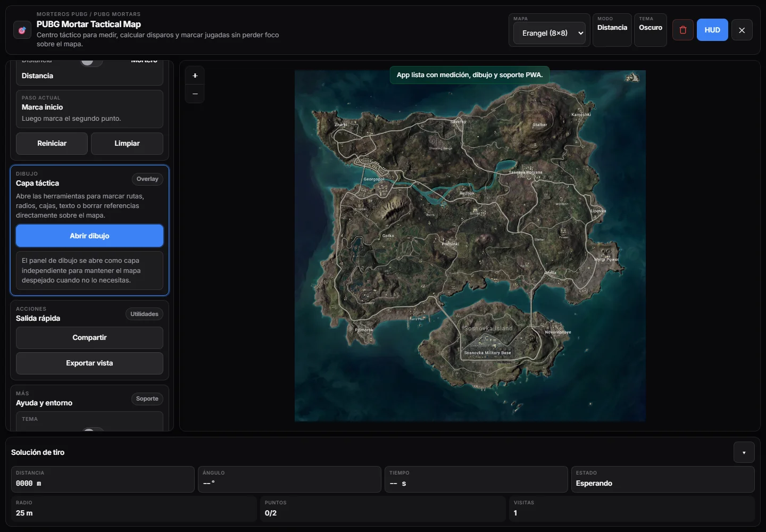Image resolution: width=766 pixels, height=532 pixels.
Task: Collapse the Solución de tiro panel
Action: tap(744, 453)
